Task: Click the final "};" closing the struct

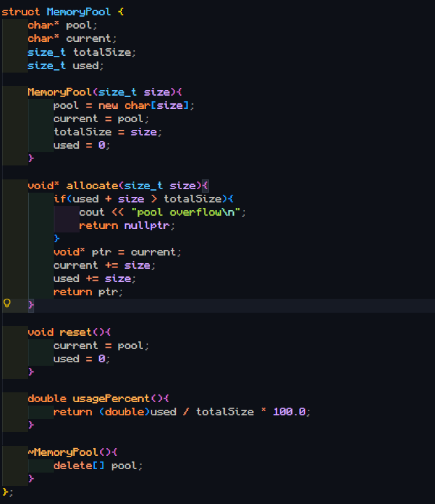Action: click(8, 492)
